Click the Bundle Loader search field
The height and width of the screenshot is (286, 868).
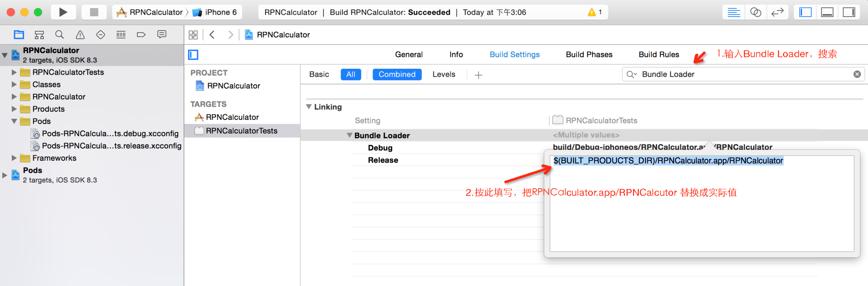coord(743,74)
